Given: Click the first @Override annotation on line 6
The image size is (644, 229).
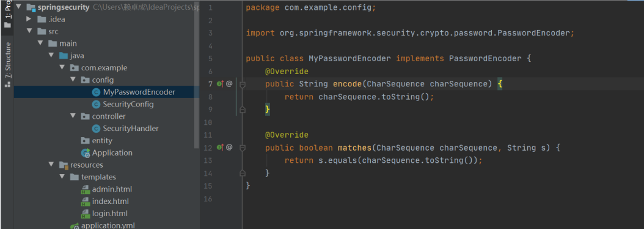Looking at the screenshot, I should click(x=287, y=71).
